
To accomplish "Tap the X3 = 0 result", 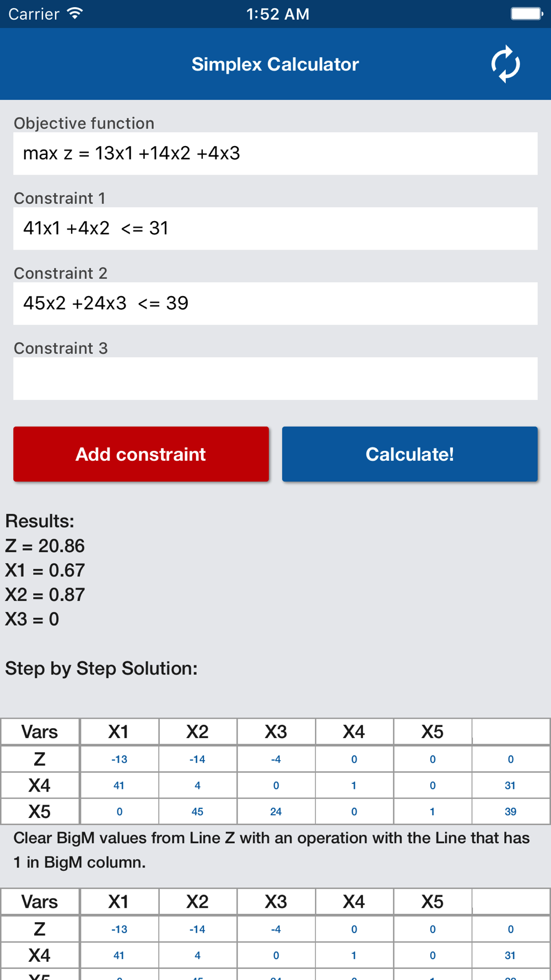I will (32, 619).
